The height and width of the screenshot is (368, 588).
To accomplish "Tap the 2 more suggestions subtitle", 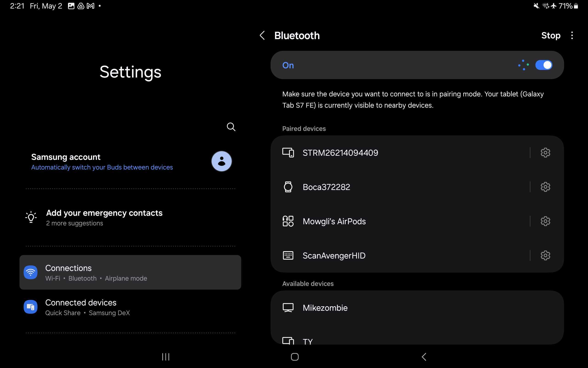I will (75, 223).
